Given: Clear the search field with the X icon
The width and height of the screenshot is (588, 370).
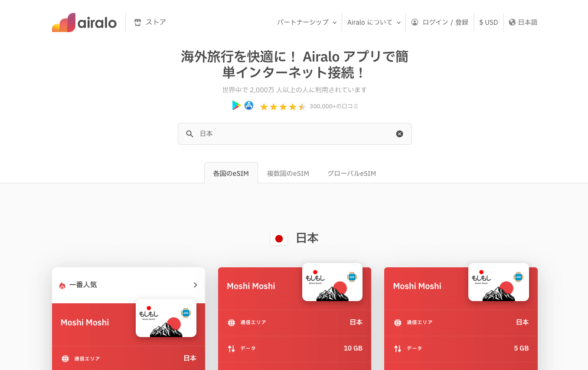Looking at the screenshot, I should click(399, 134).
